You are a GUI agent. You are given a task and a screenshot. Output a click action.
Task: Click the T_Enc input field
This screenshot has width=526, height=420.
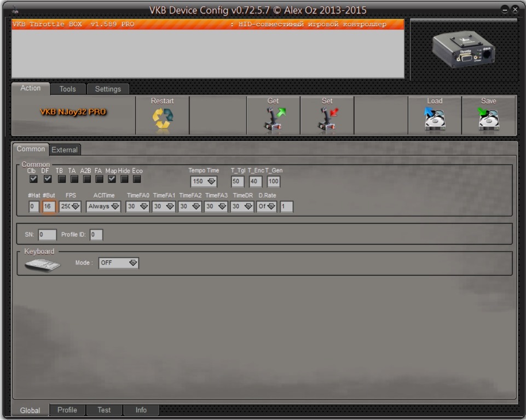pos(255,182)
